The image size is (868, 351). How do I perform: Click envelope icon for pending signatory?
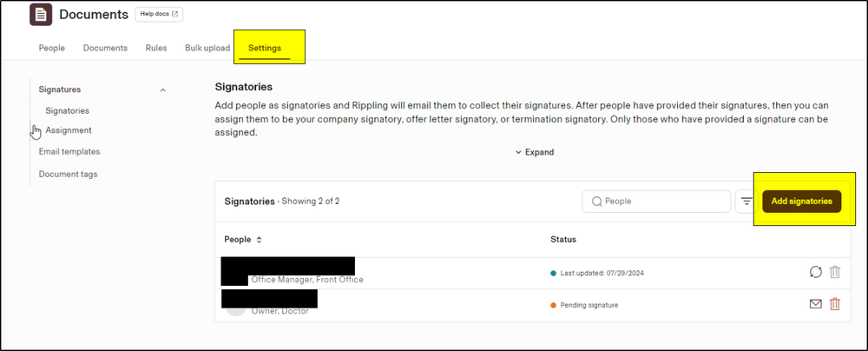coord(815,304)
